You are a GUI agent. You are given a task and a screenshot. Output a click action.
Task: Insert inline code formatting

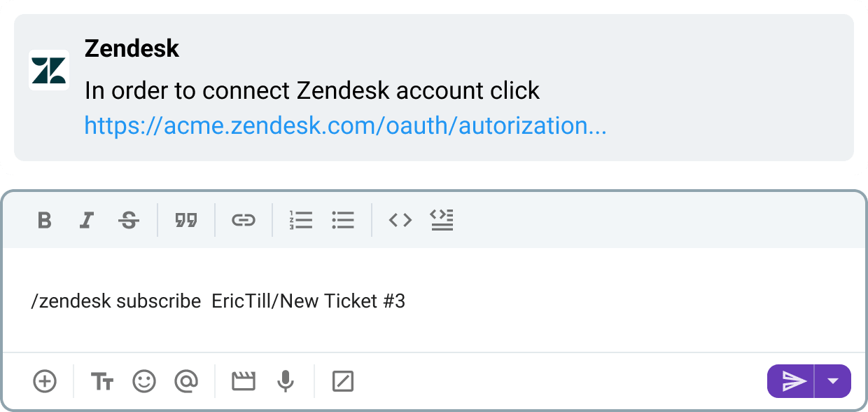click(400, 219)
